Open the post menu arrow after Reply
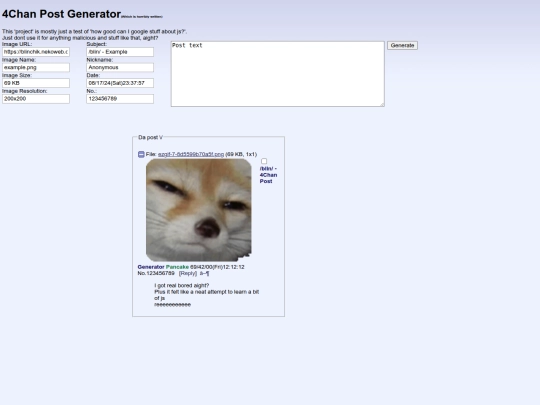 pyautogui.click(x=204, y=273)
